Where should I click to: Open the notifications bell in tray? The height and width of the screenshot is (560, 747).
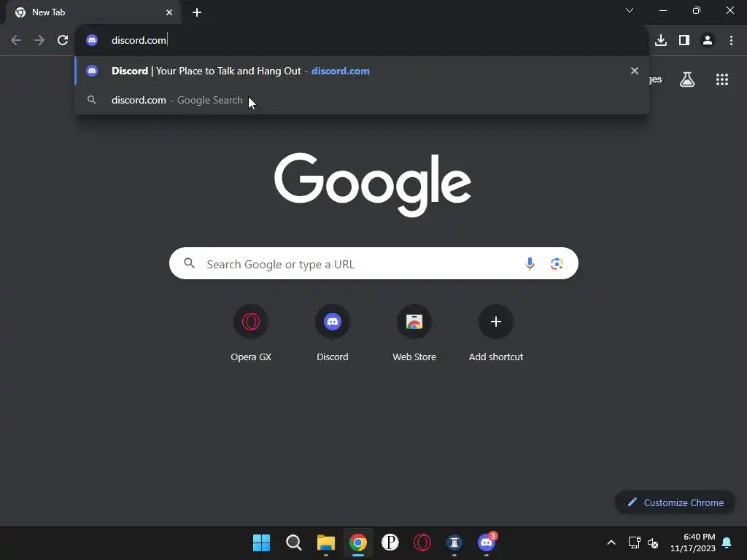pos(727,542)
